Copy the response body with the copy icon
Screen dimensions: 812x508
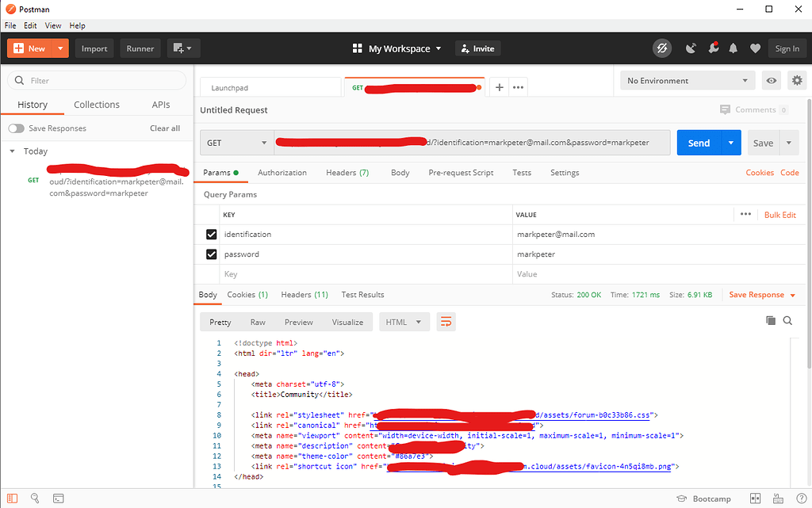[770, 320]
